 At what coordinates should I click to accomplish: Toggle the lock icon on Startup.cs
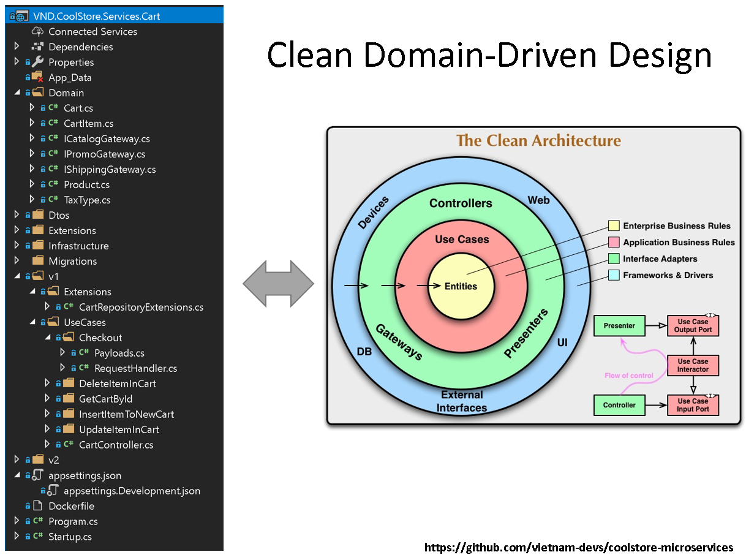click(x=28, y=537)
